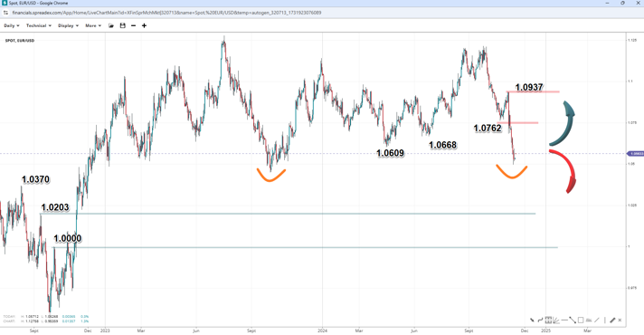Click the current price tag on axis

point(635,154)
